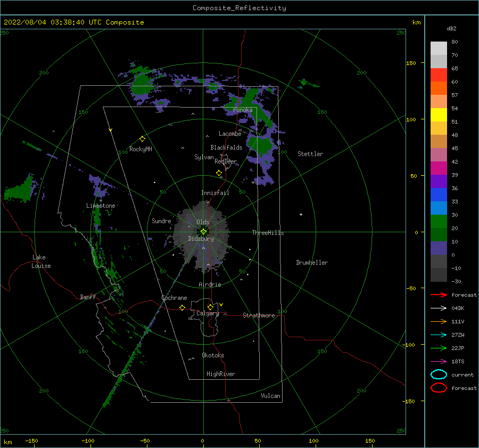Pick the light grey 70-80 dBZ swatch

click(x=439, y=48)
